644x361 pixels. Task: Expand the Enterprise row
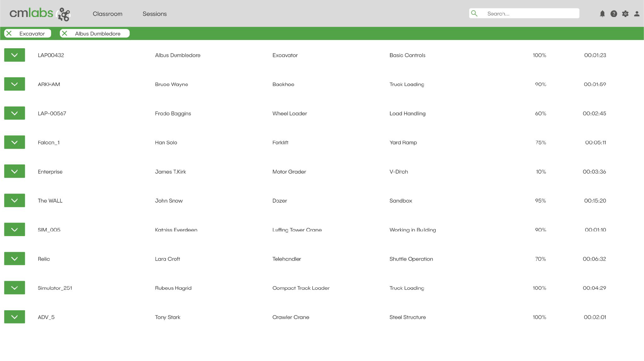(x=14, y=172)
